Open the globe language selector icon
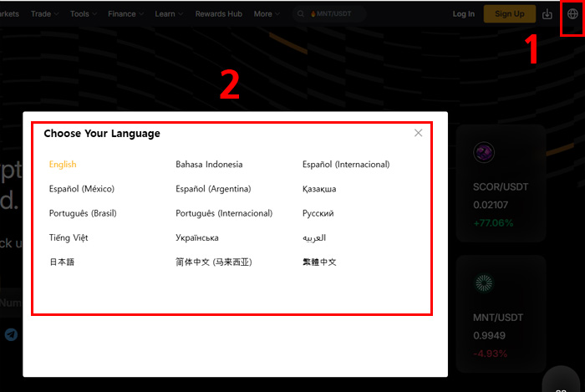585x392 pixels. tap(572, 14)
